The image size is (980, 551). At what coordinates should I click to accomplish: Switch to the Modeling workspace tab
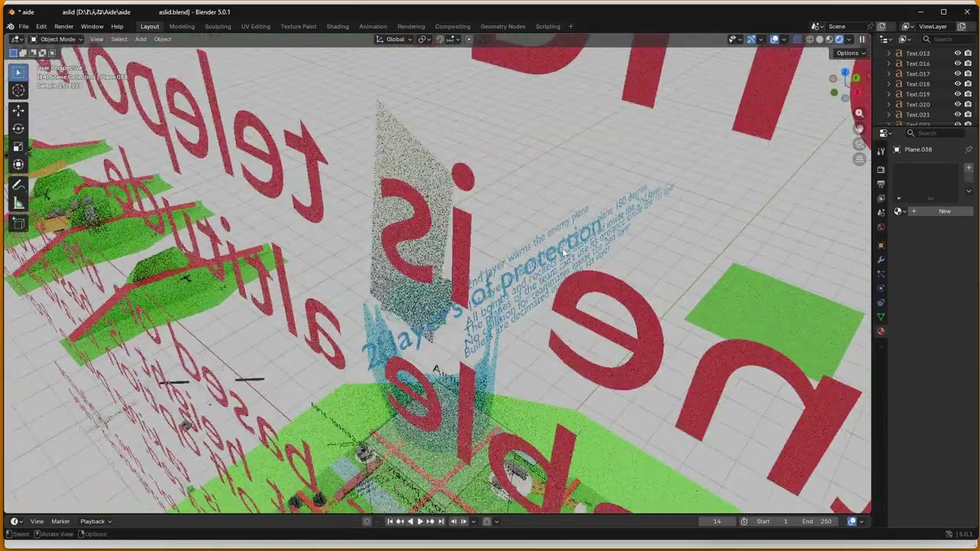[x=182, y=26]
